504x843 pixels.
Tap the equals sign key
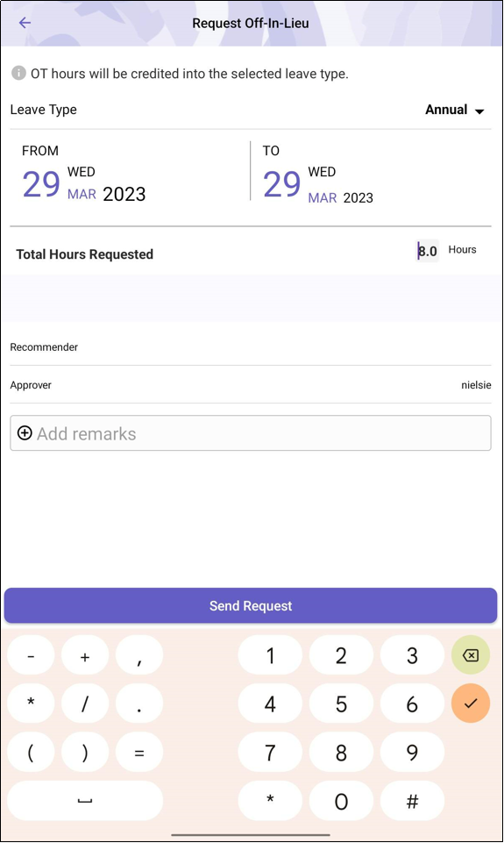[139, 752]
